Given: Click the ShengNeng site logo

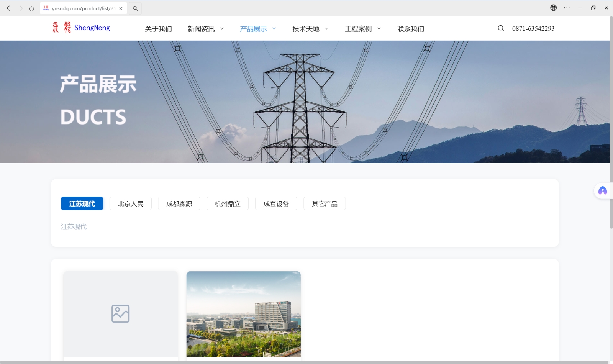Looking at the screenshot, I should (x=81, y=28).
